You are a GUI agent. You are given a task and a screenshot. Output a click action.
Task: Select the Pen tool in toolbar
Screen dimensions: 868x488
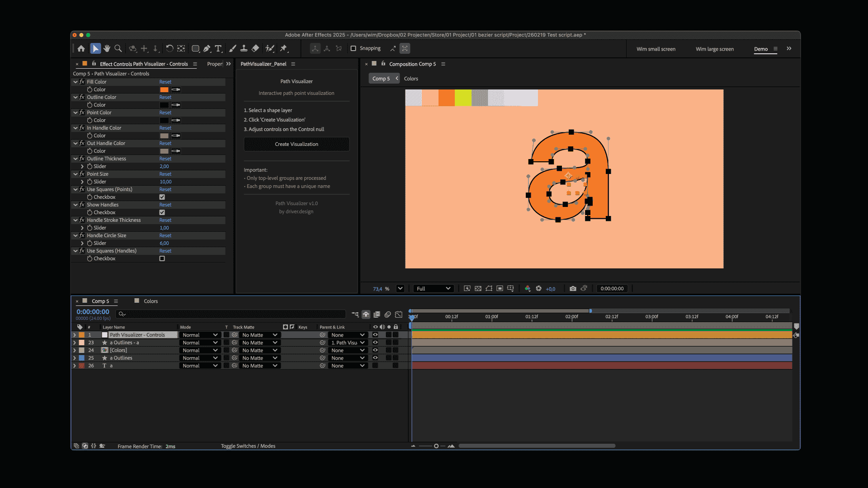(x=207, y=48)
